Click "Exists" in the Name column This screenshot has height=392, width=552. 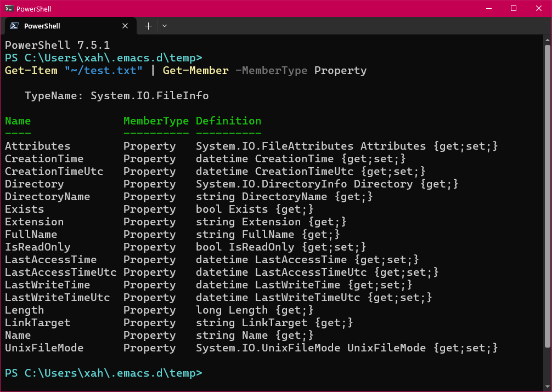click(x=25, y=209)
